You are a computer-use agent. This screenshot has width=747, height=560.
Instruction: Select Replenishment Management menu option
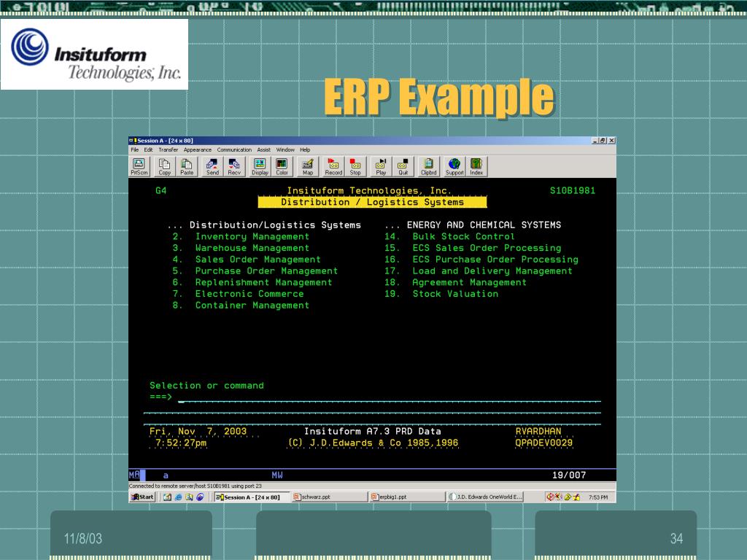coord(263,282)
